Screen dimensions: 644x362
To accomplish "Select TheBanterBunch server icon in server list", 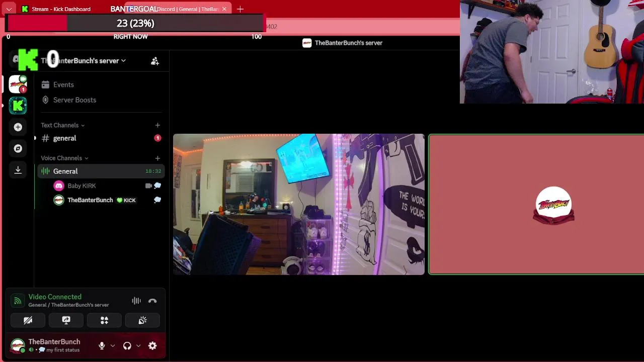I will click(x=18, y=84).
